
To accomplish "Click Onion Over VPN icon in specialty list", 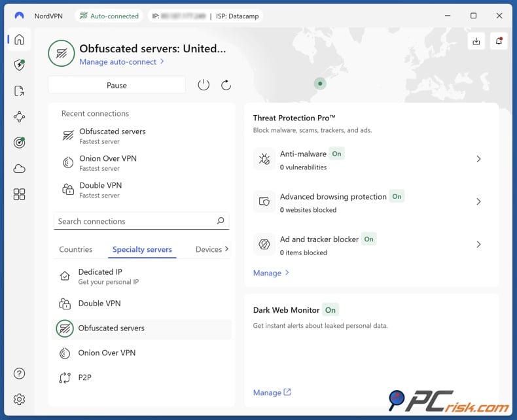I will coord(65,353).
